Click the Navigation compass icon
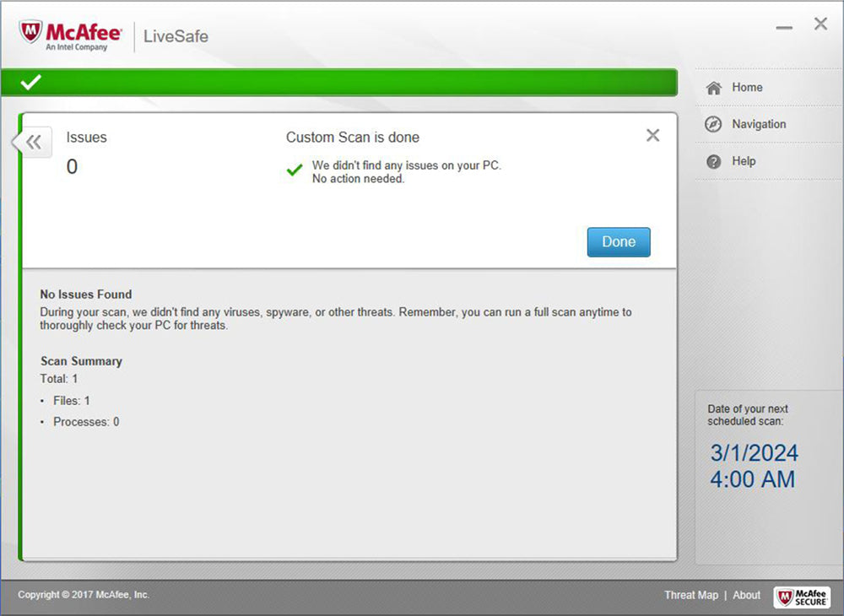The height and width of the screenshot is (616, 844). click(x=714, y=125)
